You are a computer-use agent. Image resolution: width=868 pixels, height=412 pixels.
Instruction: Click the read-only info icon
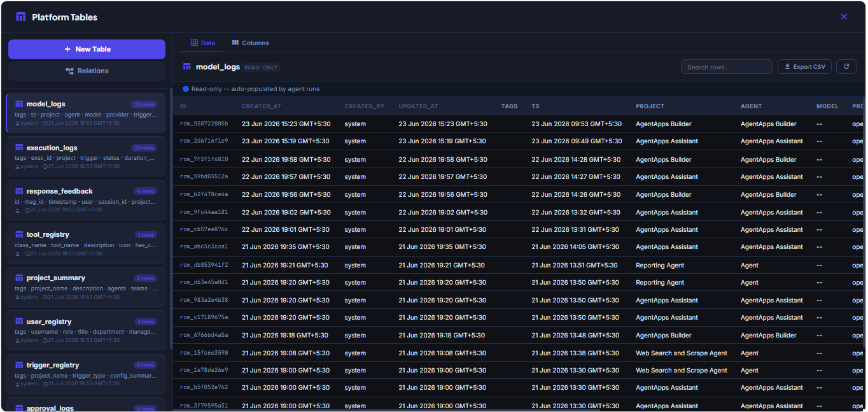pyautogui.click(x=186, y=89)
